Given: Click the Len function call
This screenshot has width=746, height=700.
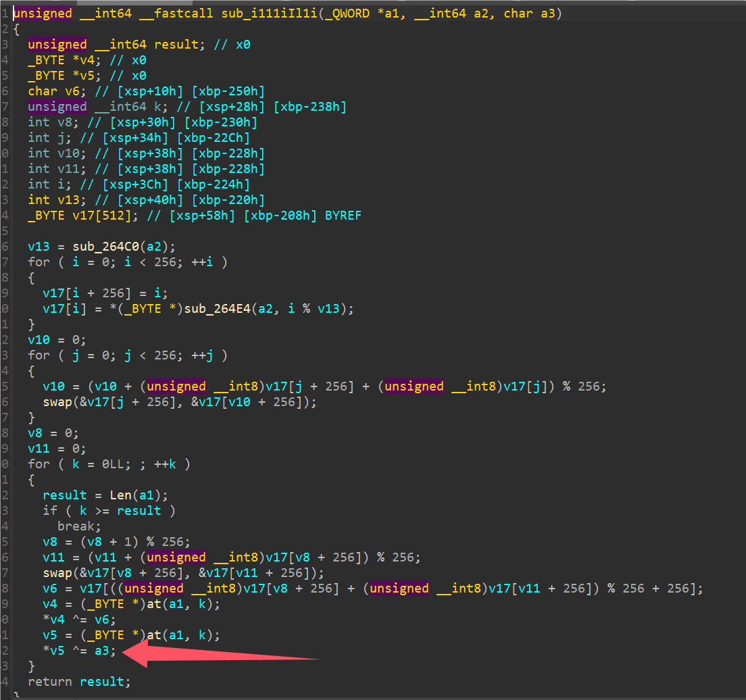Looking at the screenshot, I should pos(120,495).
